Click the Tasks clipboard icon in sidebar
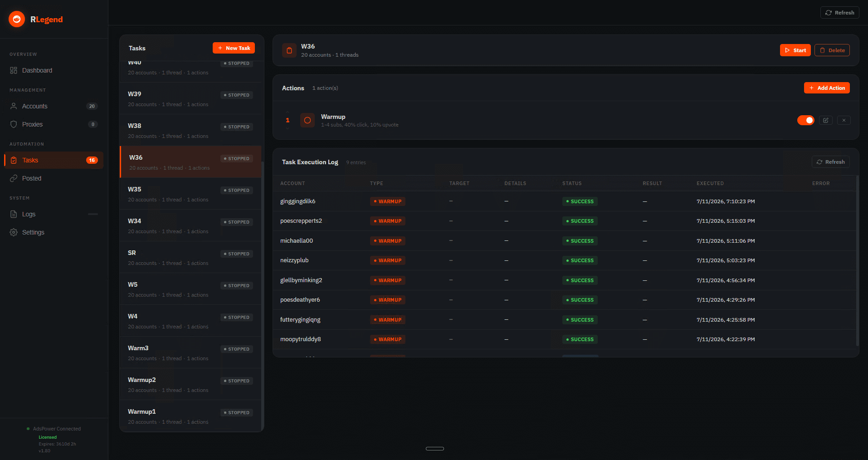This screenshot has width=868, height=460. click(x=14, y=160)
